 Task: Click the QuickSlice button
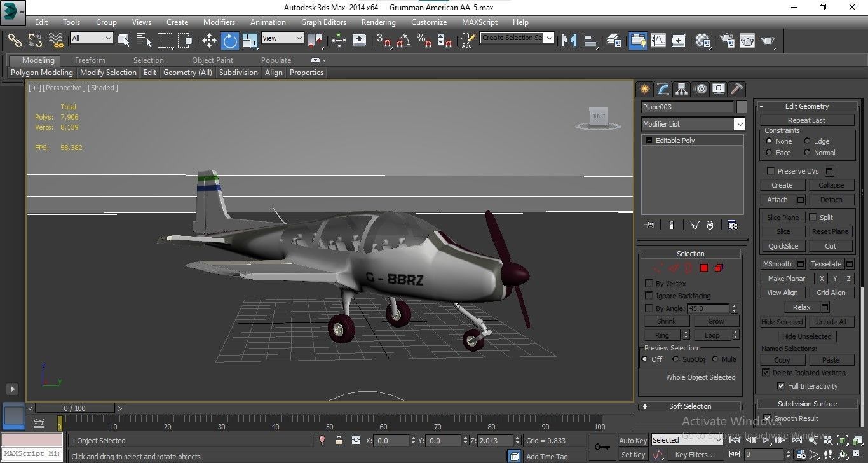[x=783, y=246]
